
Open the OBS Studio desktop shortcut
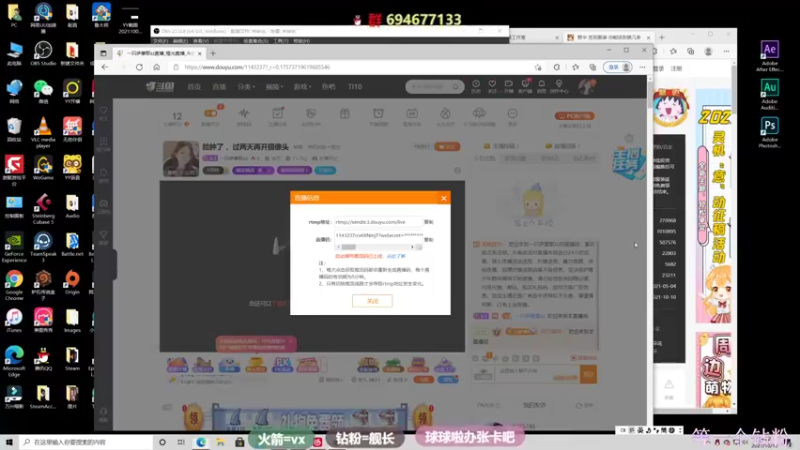[x=43, y=54]
